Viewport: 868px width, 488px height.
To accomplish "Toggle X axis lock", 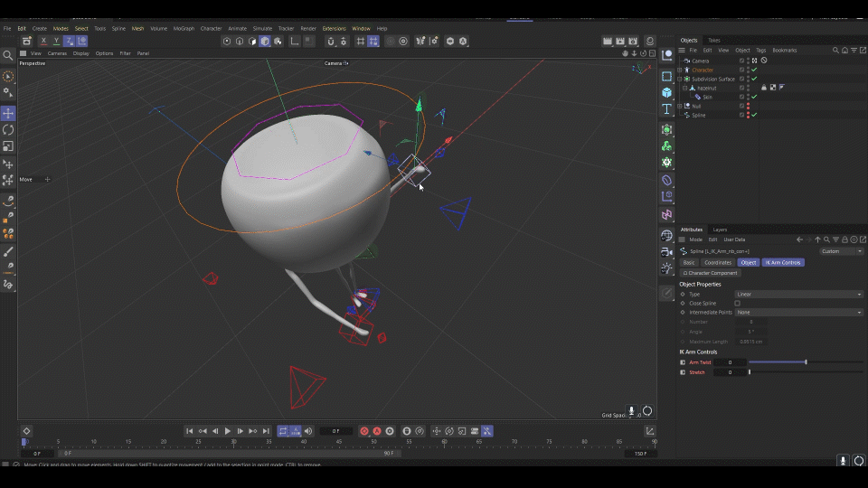I will [43, 41].
